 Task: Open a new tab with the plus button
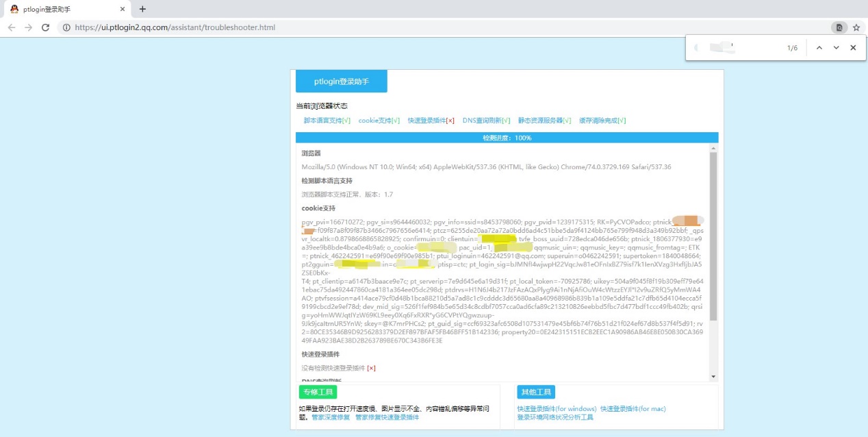[142, 9]
